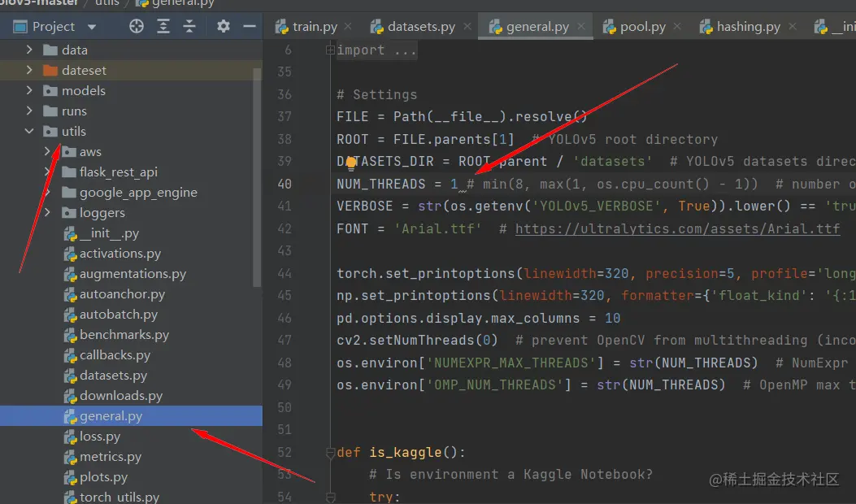The height and width of the screenshot is (504, 856).
Task: Open the Arial.ttf URL link
Action: coord(677,228)
